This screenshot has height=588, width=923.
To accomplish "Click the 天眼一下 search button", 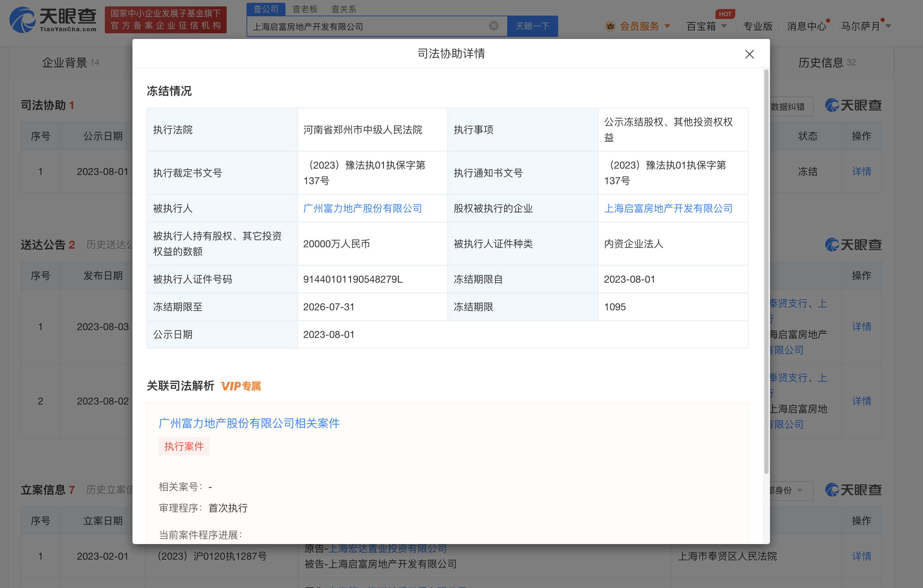I will tap(532, 26).
